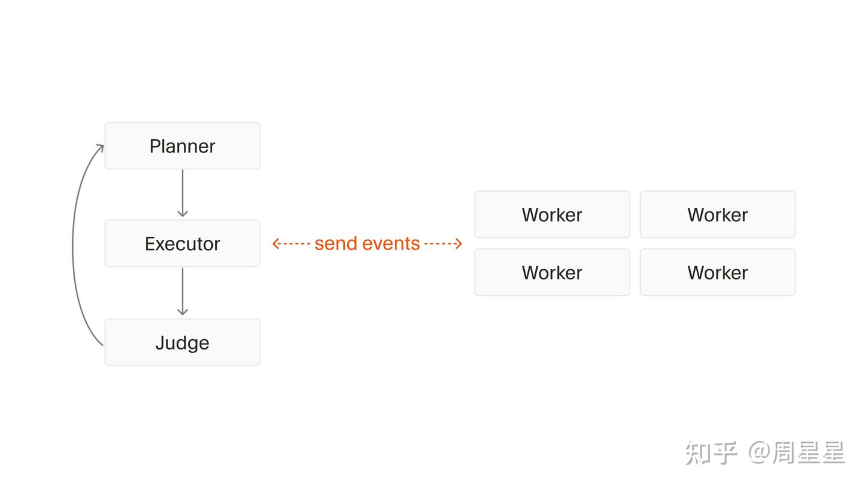Click the curved arrow's head at Planner
Viewport: 868px width, 488px height.
(100, 148)
